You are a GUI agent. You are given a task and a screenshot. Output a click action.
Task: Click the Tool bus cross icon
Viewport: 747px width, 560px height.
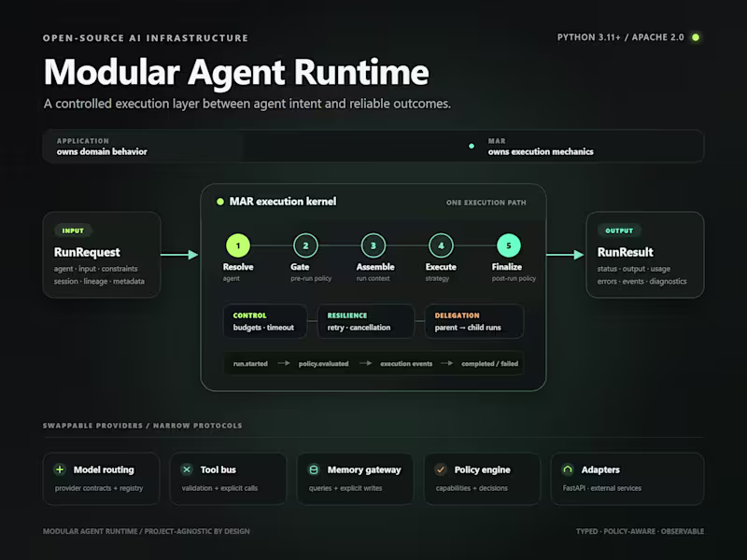[187, 469]
